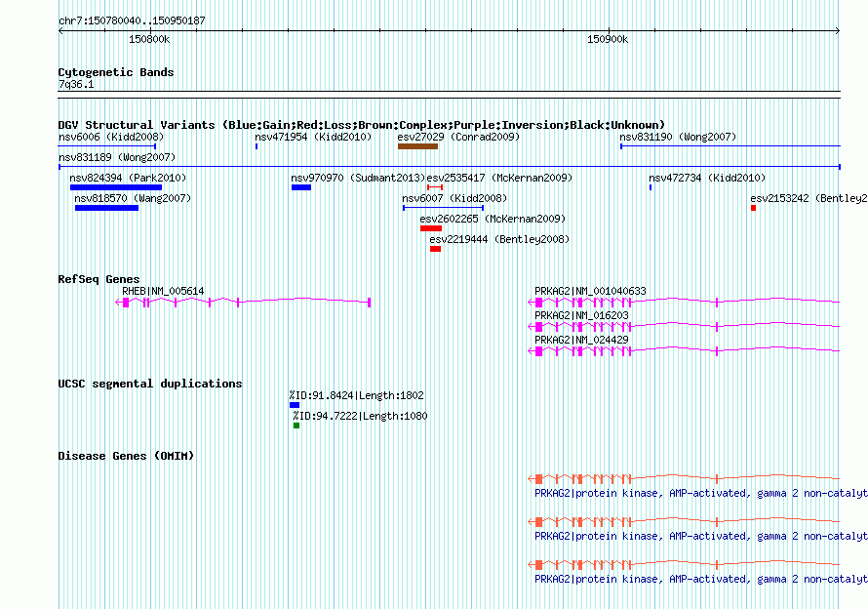Click the blue nsv970970 gain bar
The height and width of the screenshot is (609, 868).
tap(301, 187)
